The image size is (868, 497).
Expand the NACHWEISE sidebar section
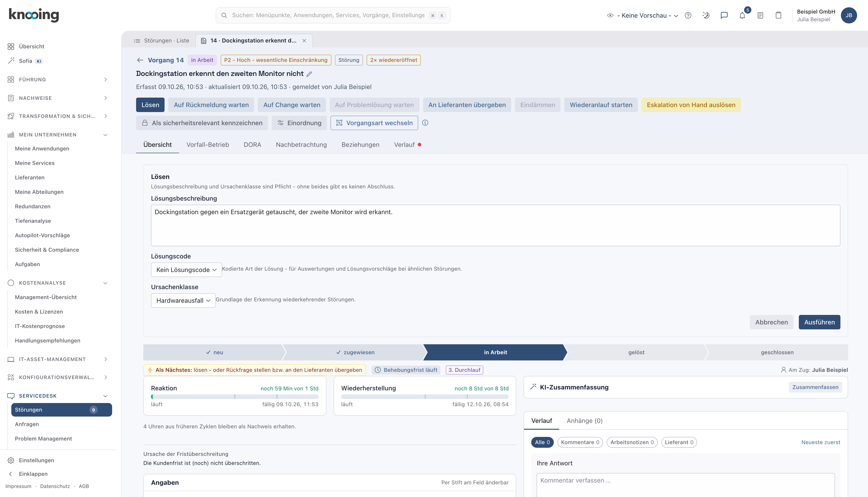[57, 98]
